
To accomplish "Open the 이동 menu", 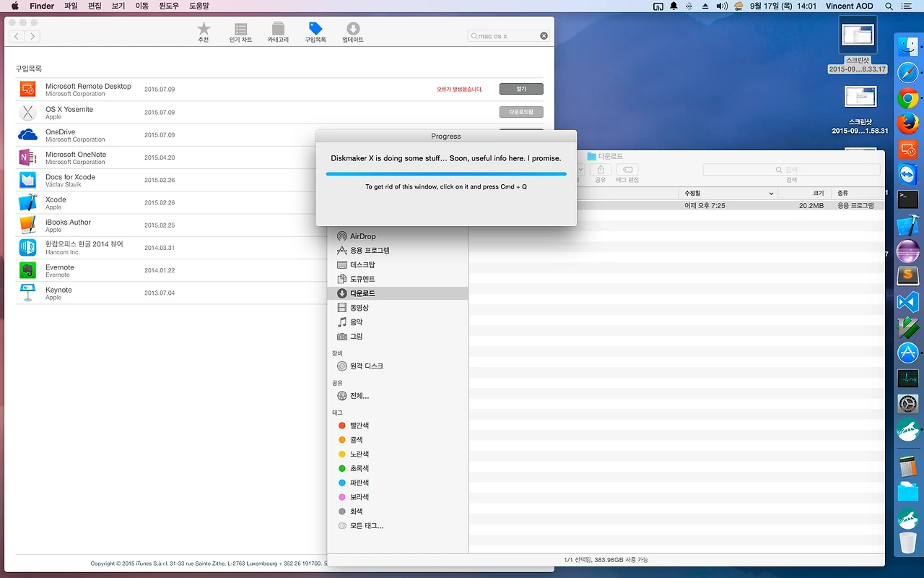I will pyautogui.click(x=142, y=7).
